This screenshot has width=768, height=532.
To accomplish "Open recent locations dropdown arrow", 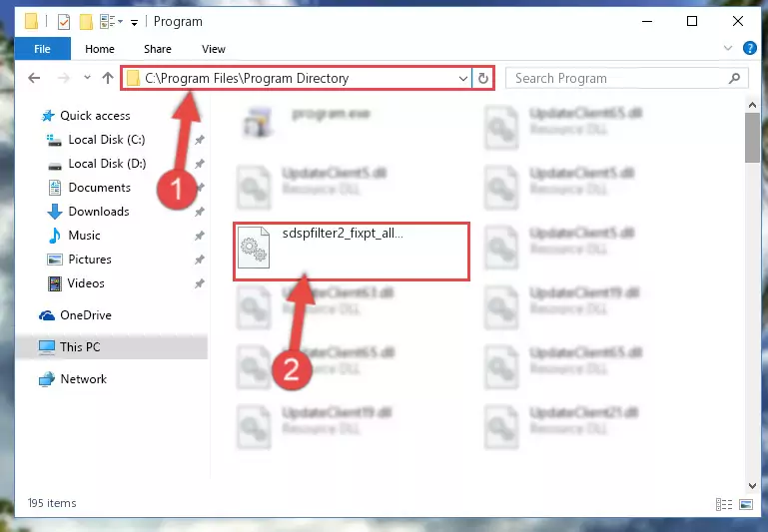I will click(x=87, y=77).
